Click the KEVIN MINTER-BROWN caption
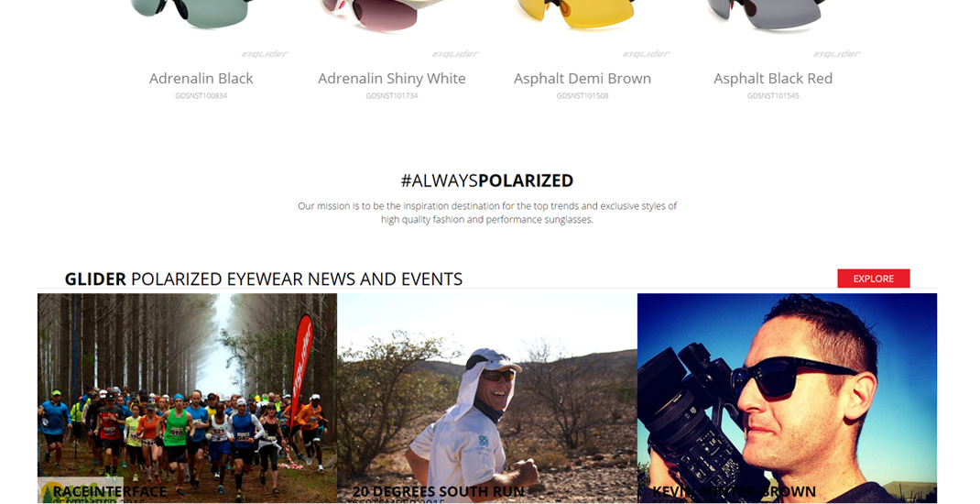The image size is (980, 504). pos(734,491)
